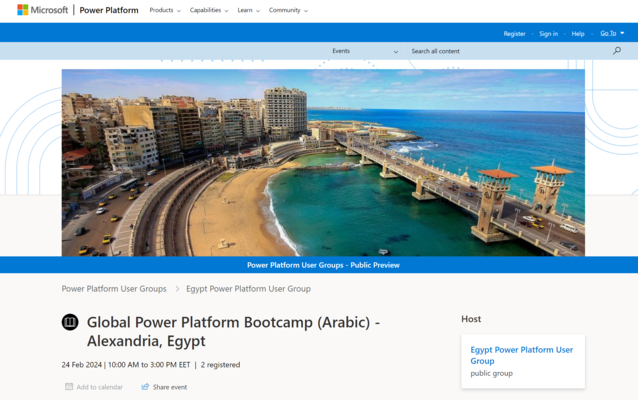Click the Alexandria banner image
The height and width of the screenshot is (400, 638).
pyautogui.click(x=323, y=162)
